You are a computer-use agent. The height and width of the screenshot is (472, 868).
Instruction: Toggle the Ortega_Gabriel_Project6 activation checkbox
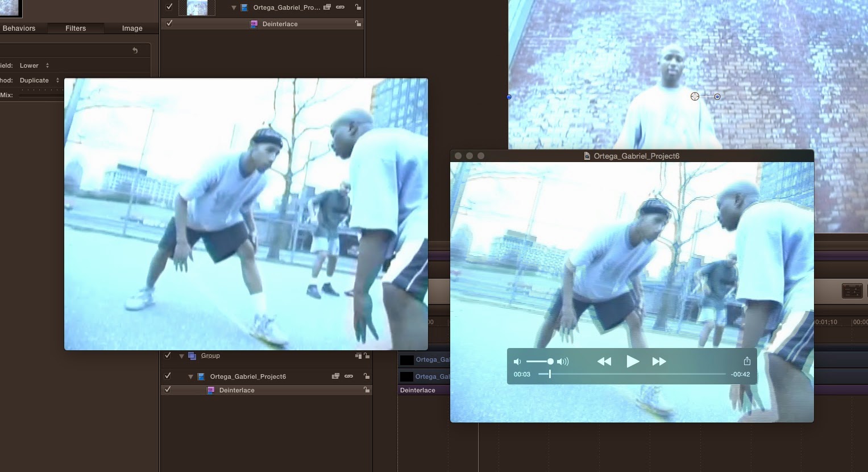167,376
